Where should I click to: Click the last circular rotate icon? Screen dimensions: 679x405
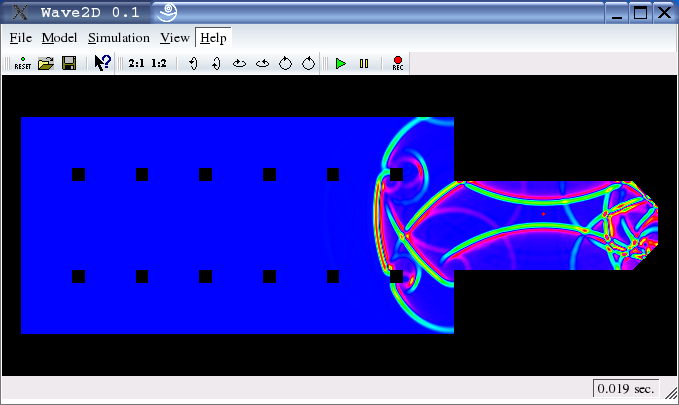(x=308, y=64)
